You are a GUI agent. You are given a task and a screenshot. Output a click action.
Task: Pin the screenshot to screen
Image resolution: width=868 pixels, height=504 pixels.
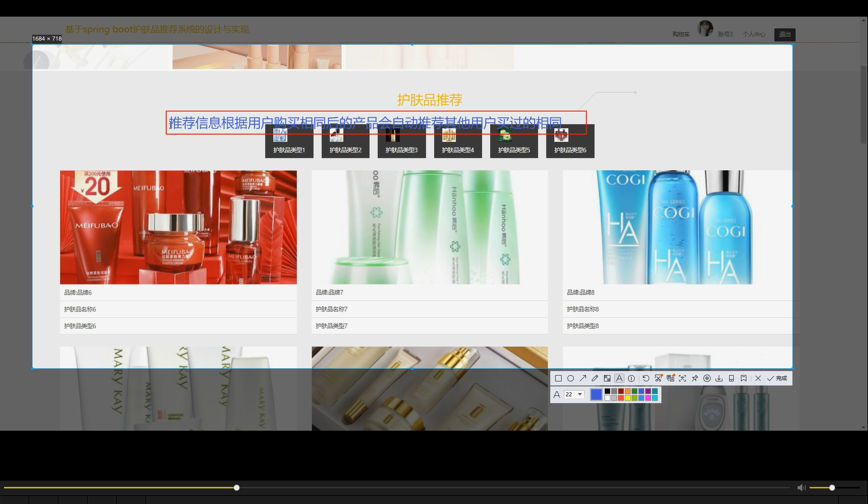(x=695, y=378)
